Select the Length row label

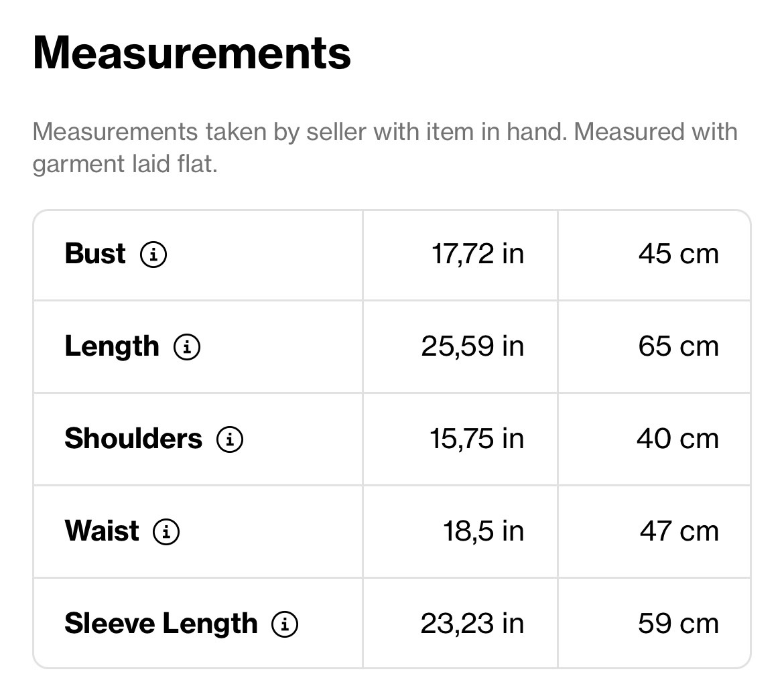[x=112, y=346]
